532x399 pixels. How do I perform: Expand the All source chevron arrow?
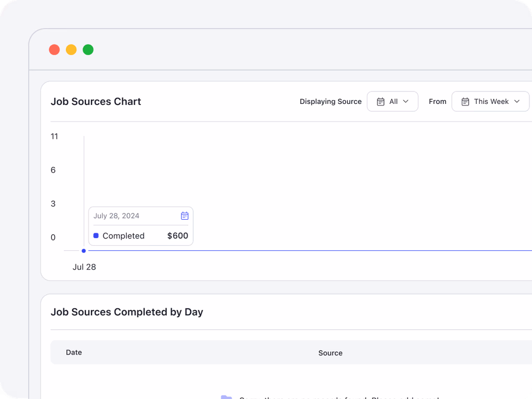click(406, 102)
